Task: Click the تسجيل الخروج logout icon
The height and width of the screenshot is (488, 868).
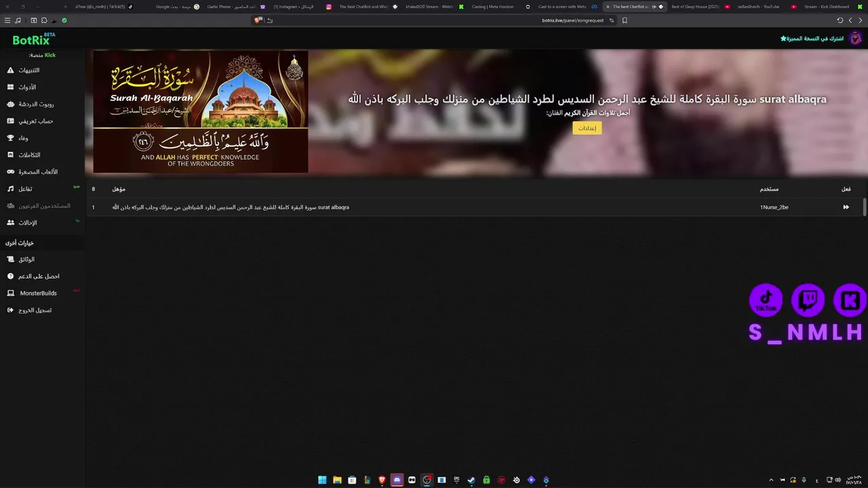Action: click(x=10, y=310)
